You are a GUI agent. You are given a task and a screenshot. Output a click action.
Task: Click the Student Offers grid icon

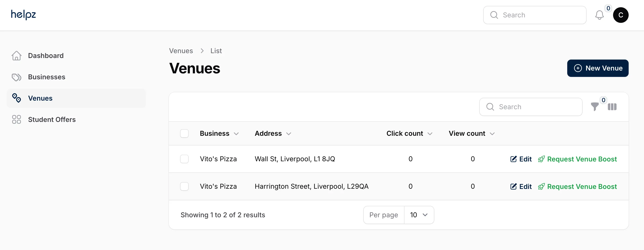point(16,120)
